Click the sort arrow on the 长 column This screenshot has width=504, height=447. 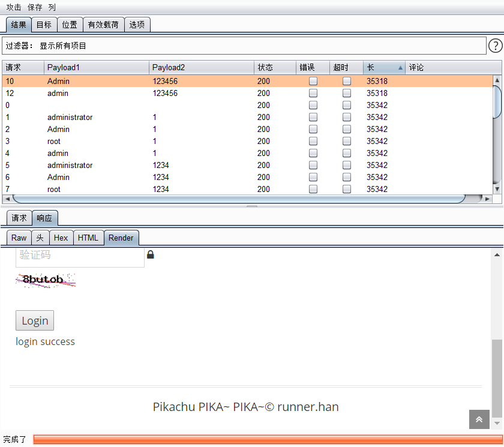pos(399,67)
